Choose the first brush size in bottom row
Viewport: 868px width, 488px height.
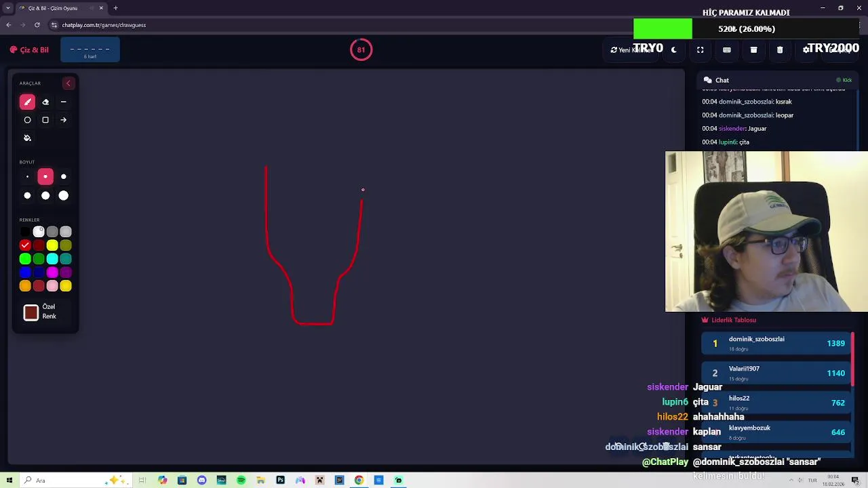[x=27, y=196]
